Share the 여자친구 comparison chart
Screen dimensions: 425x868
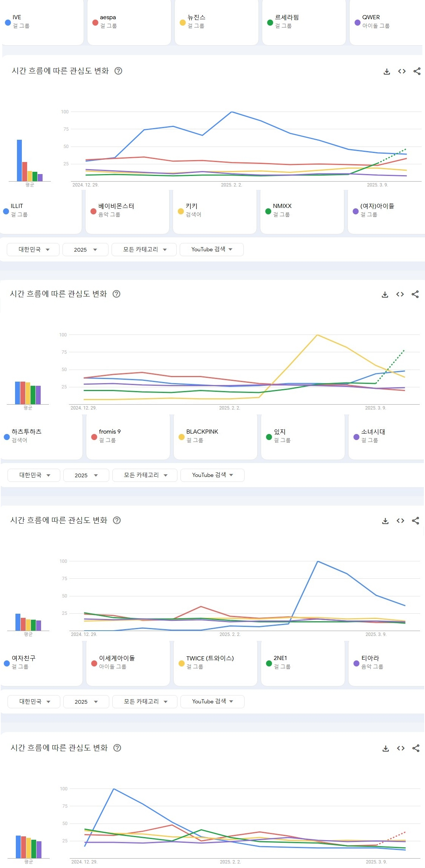tap(416, 748)
